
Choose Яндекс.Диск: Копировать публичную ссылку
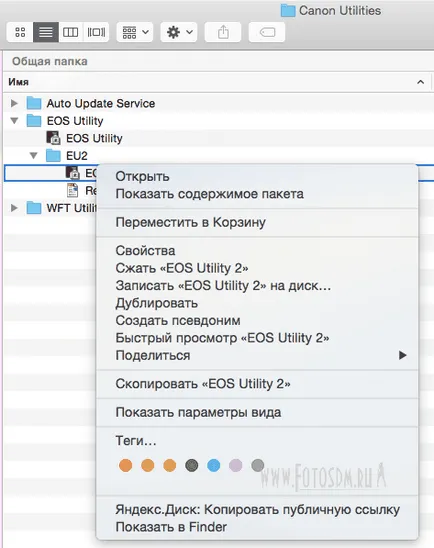258,510
